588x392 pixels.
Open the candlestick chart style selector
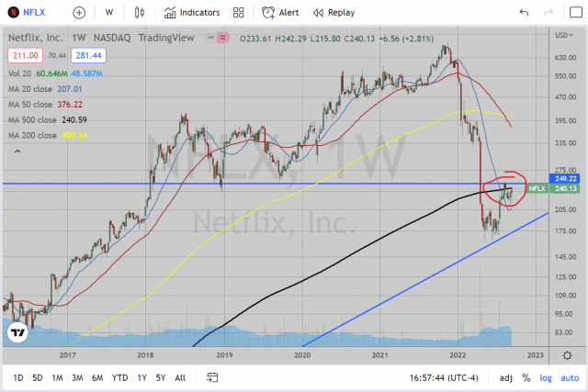tap(140, 13)
